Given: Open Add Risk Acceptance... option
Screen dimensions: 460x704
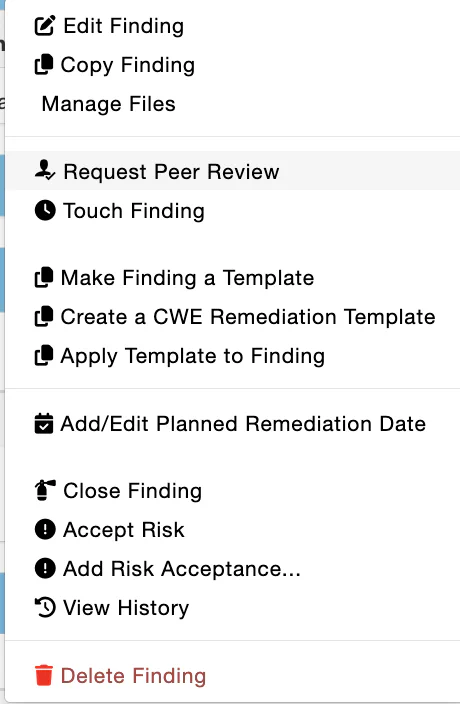Looking at the screenshot, I should click(x=182, y=569).
